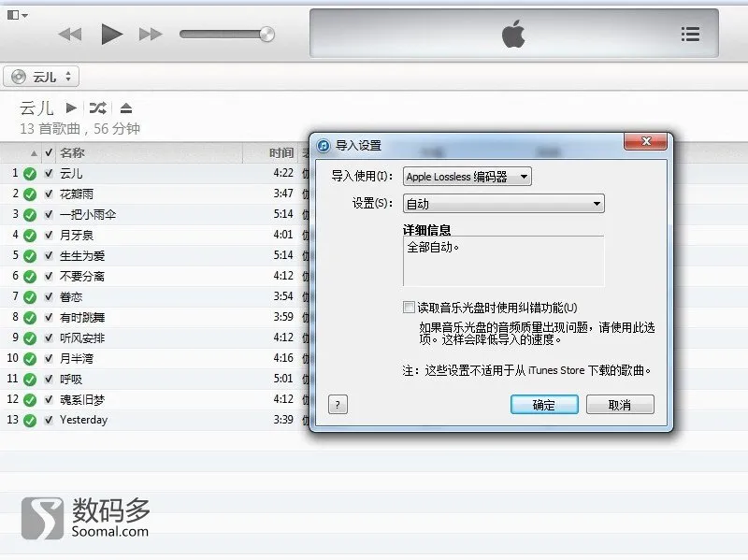Uncheck the track 一把小雨伞 checkbox

(49, 214)
